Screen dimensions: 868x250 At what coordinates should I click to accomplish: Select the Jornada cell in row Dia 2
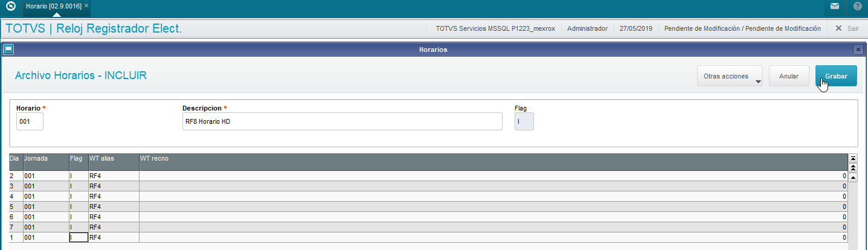[x=46, y=176]
